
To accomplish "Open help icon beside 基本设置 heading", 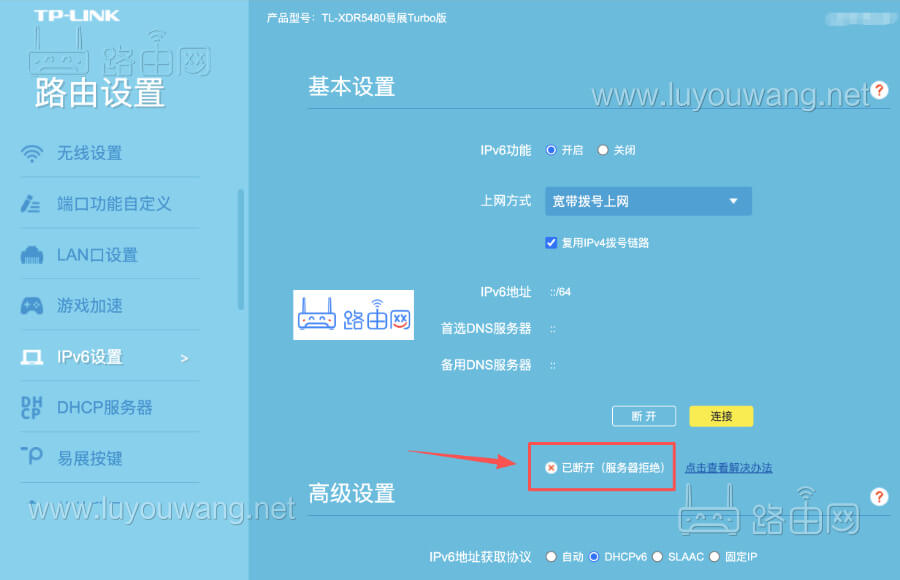I will pos(879,90).
